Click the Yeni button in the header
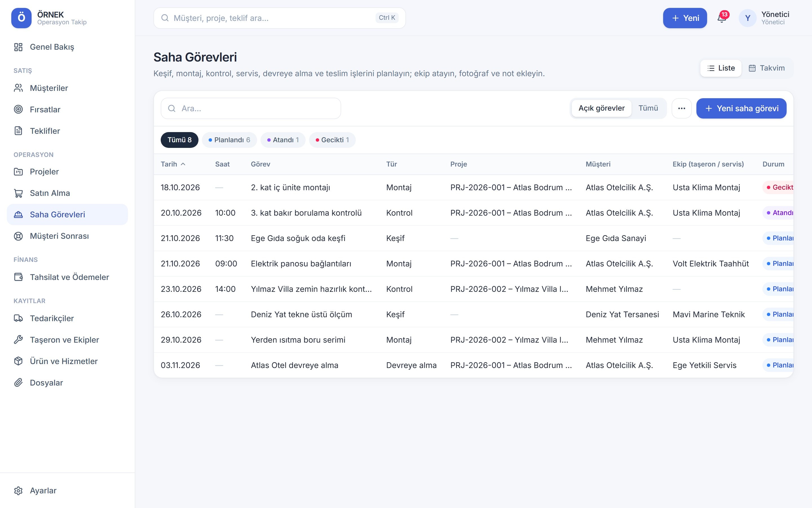 click(x=685, y=18)
